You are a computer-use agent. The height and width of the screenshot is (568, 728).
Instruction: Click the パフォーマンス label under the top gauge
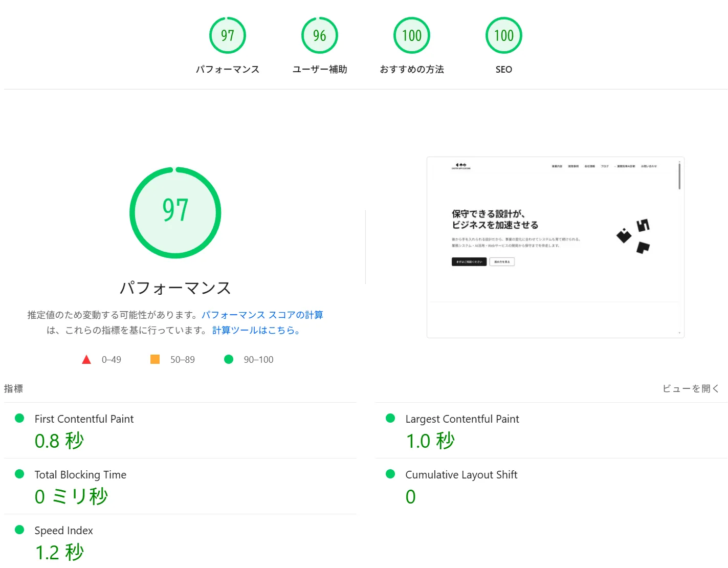click(228, 69)
